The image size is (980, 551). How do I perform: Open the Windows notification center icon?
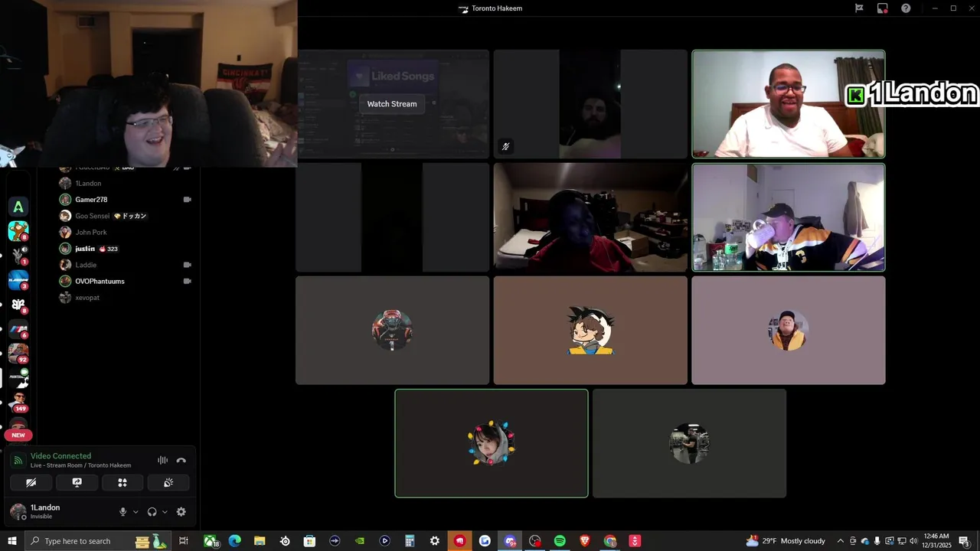coord(965,541)
